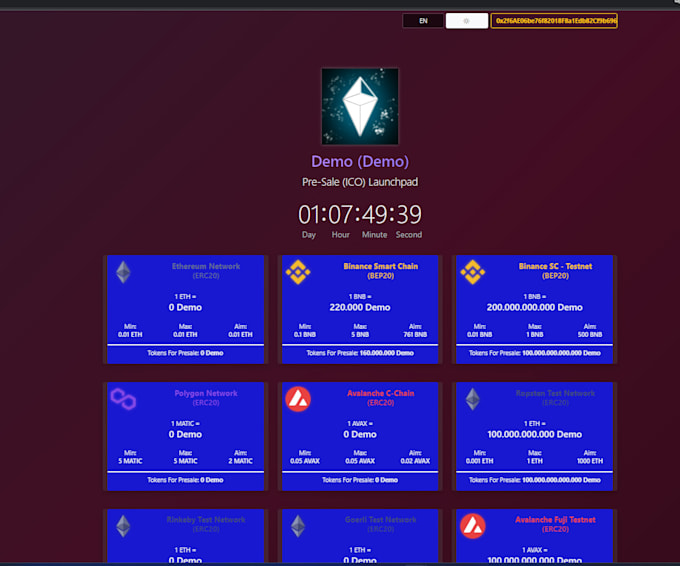Click the Goerli Test Network ETH icon
Viewport: 680px width, 566px height.
coord(298,526)
